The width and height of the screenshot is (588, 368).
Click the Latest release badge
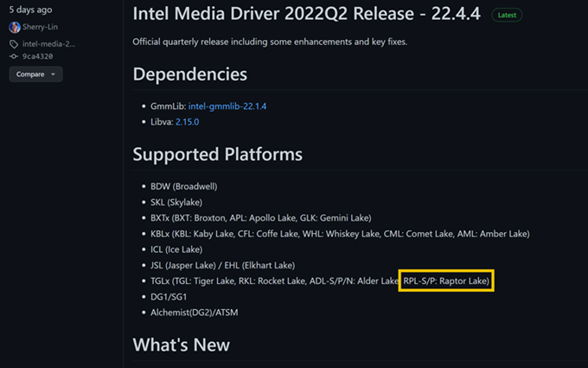[x=507, y=15]
